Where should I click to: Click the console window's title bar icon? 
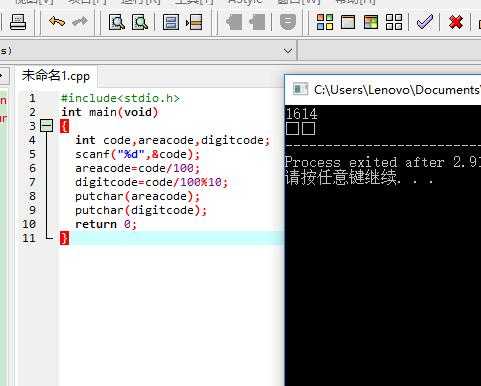[300, 89]
